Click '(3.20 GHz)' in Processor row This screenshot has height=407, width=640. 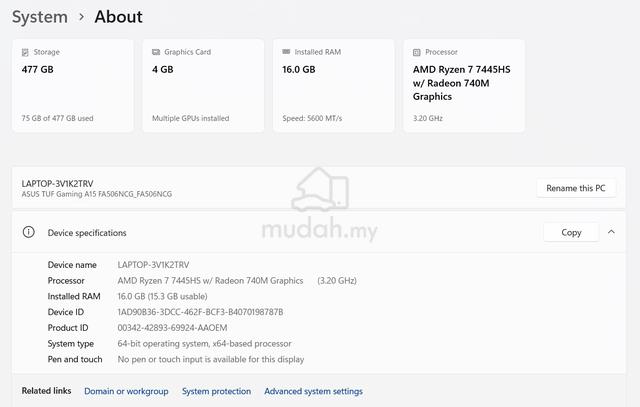click(337, 281)
